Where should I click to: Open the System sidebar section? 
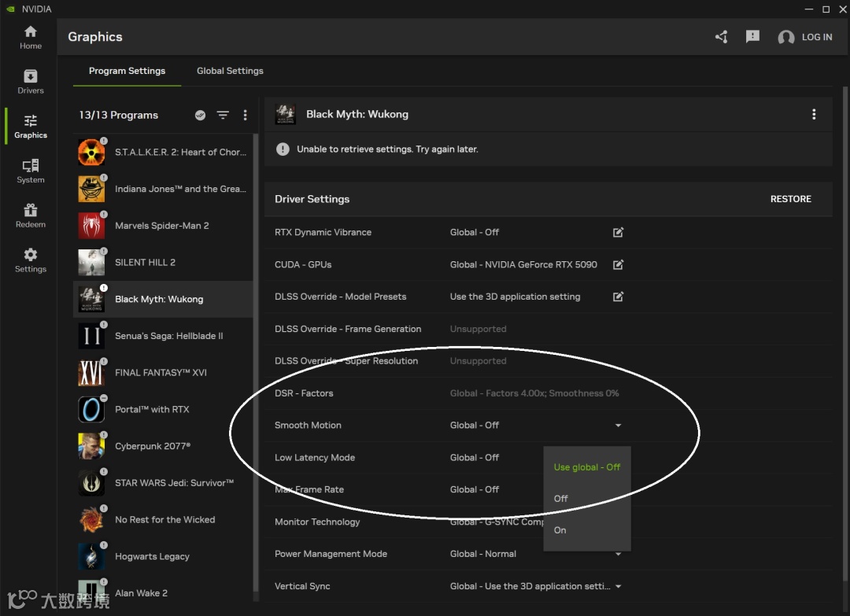coord(31,172)
